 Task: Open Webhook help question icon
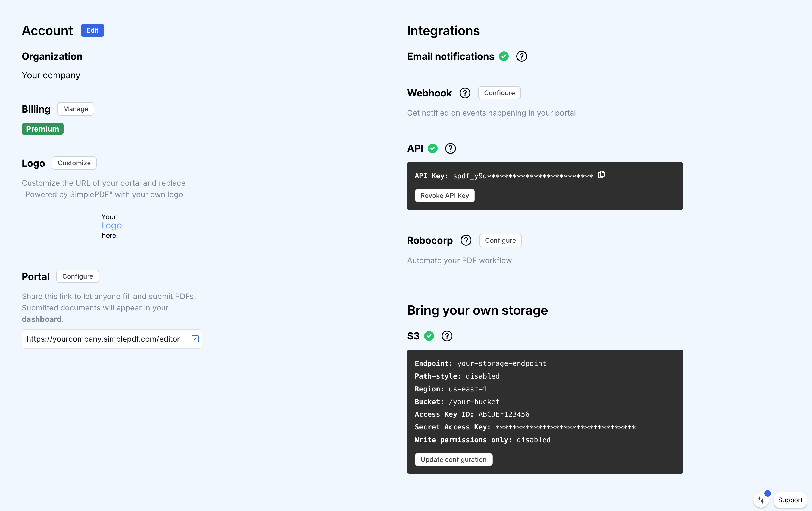(465, 93)
